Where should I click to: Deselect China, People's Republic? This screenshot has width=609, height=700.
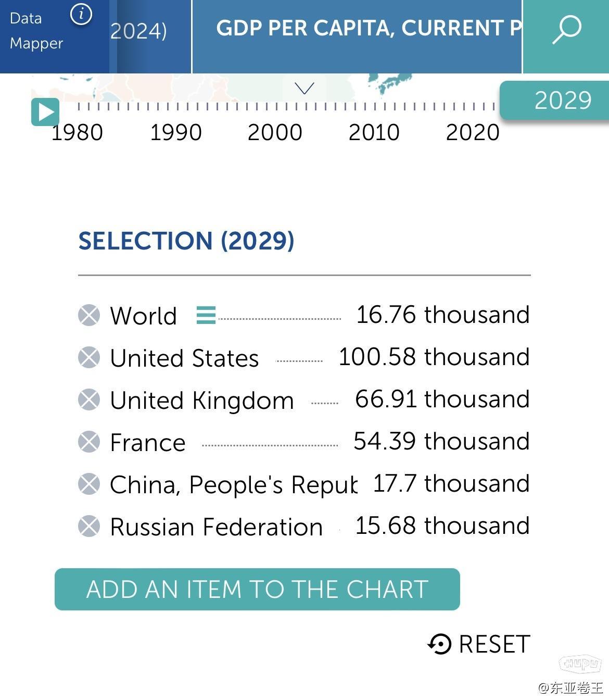tap(88, 484)
